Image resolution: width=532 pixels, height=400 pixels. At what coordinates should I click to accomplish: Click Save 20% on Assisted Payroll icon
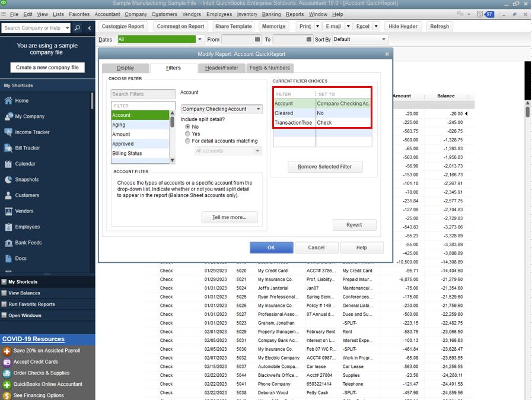click(7, 351)
